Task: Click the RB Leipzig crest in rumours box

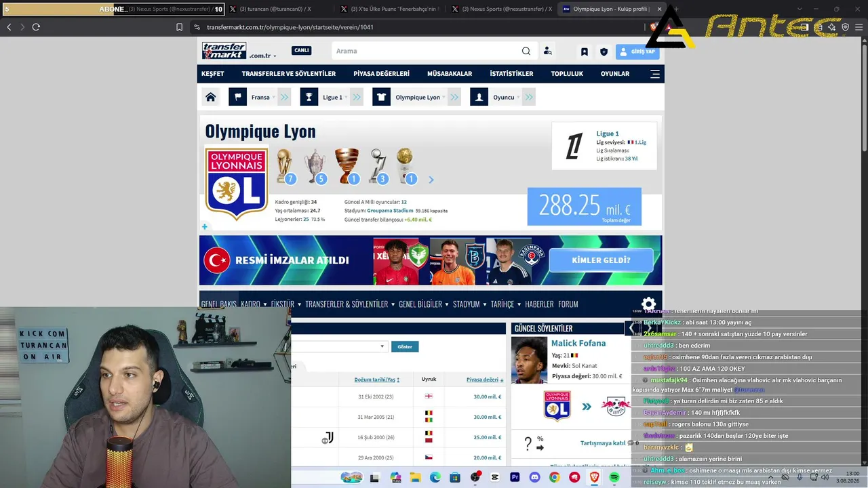Action: pos(616,407)
